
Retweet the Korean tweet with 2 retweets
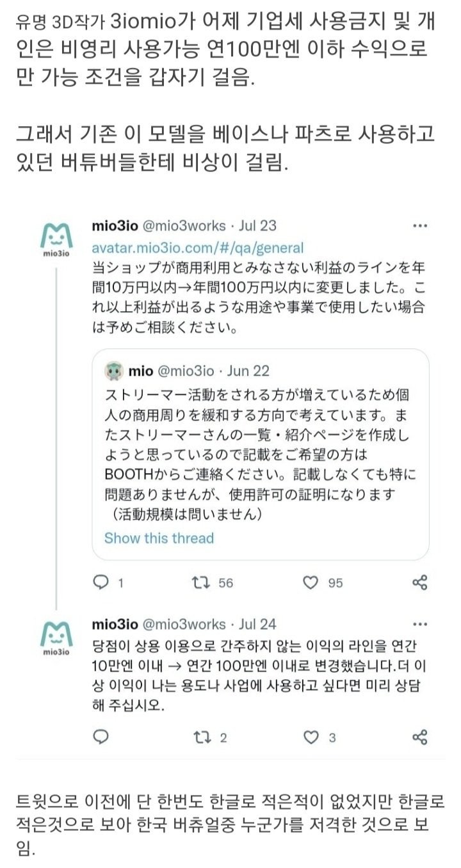point(200,737)
